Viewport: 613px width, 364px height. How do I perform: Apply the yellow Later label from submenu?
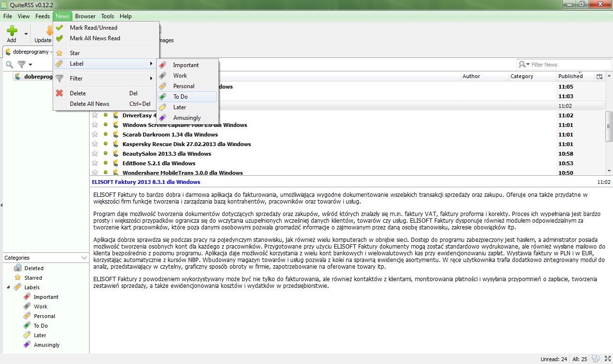(x=187, y=107)
